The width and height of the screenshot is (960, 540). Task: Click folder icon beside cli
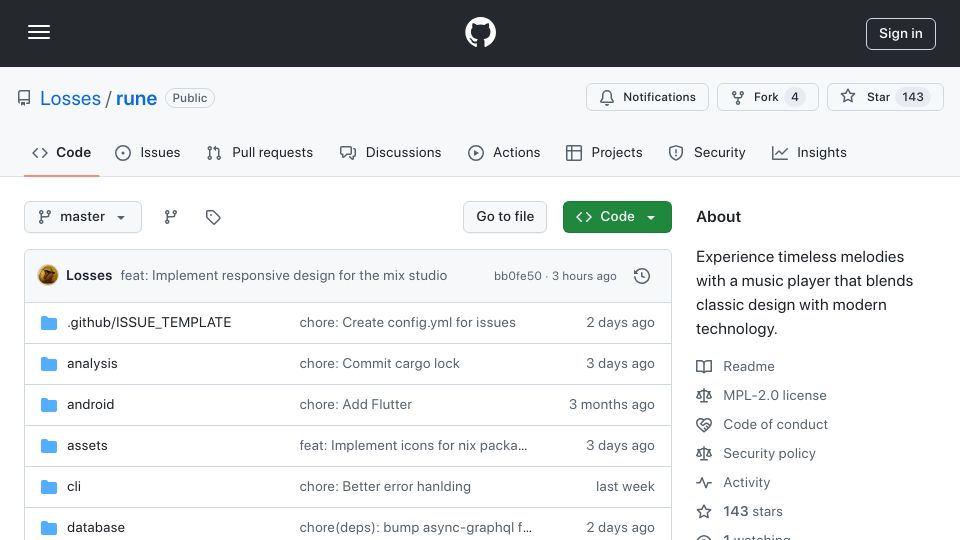[49, 487]
